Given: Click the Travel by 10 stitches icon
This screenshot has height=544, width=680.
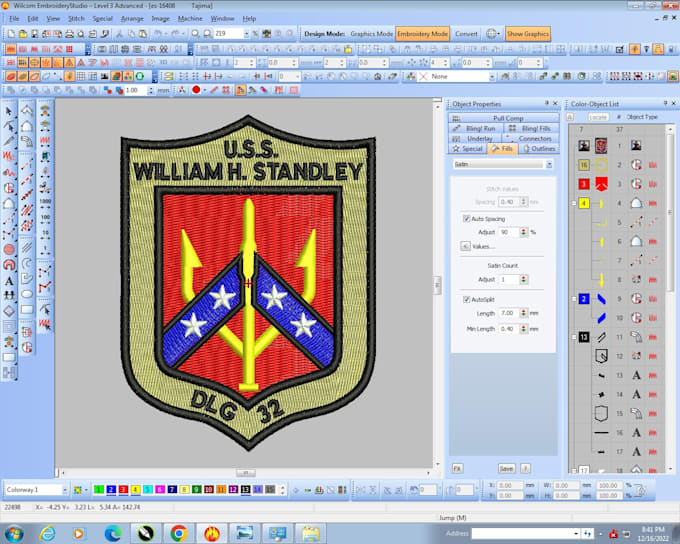Looking at the screenshot, I should (45, 233).
